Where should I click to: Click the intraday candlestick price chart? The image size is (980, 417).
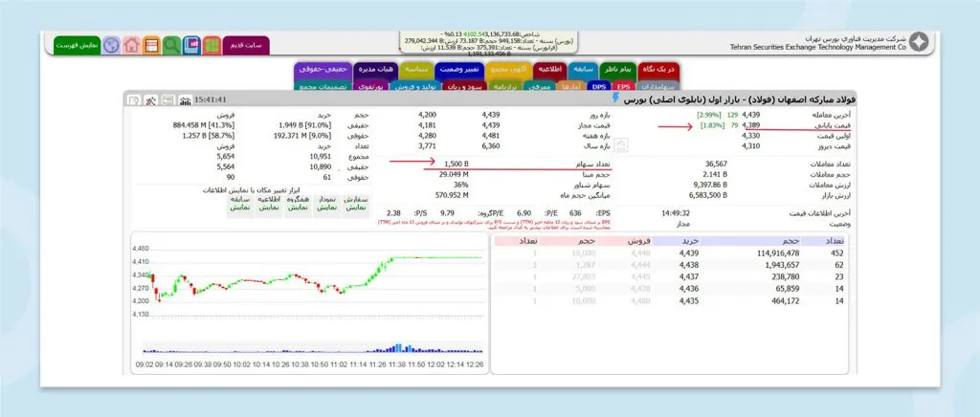(x=310, y=281)
